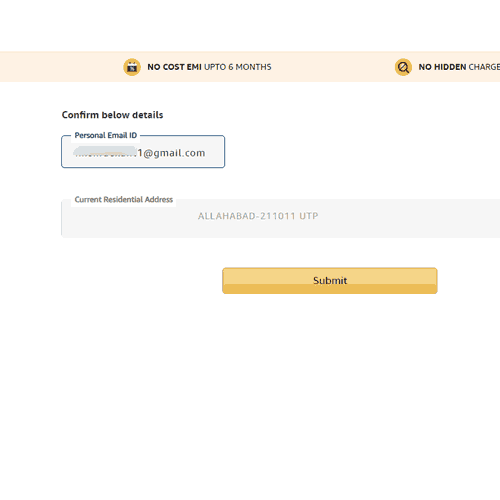Image resolution: width=500 pixels, height=500 pixels.
Task: Click the 'Personal Email ID' field label
Action: [x=106, y=135]
